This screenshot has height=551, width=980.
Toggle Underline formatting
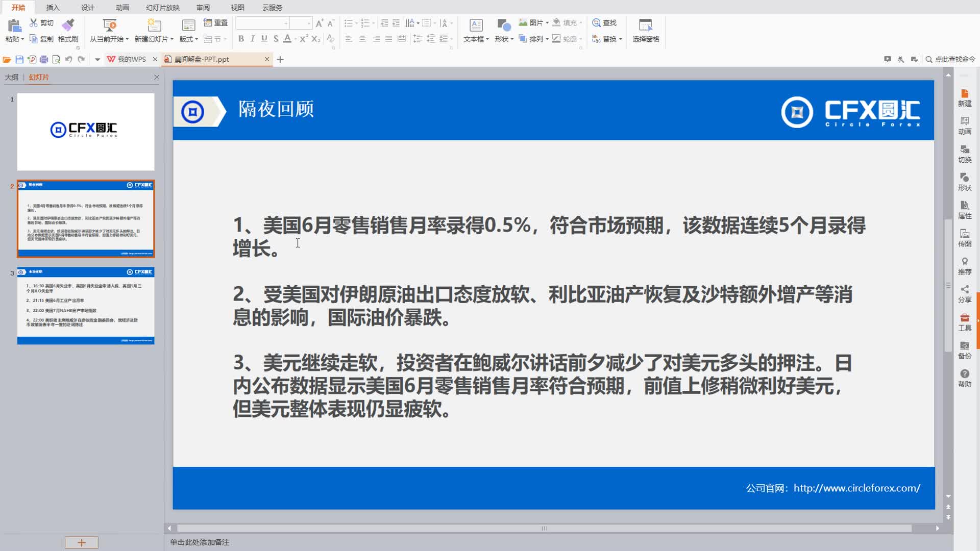[x=264, y=39]
